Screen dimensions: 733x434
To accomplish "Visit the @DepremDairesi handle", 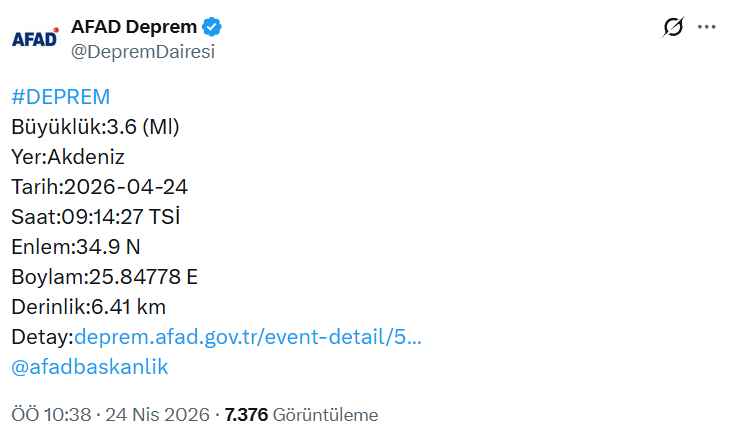I will tap(143, 51).
